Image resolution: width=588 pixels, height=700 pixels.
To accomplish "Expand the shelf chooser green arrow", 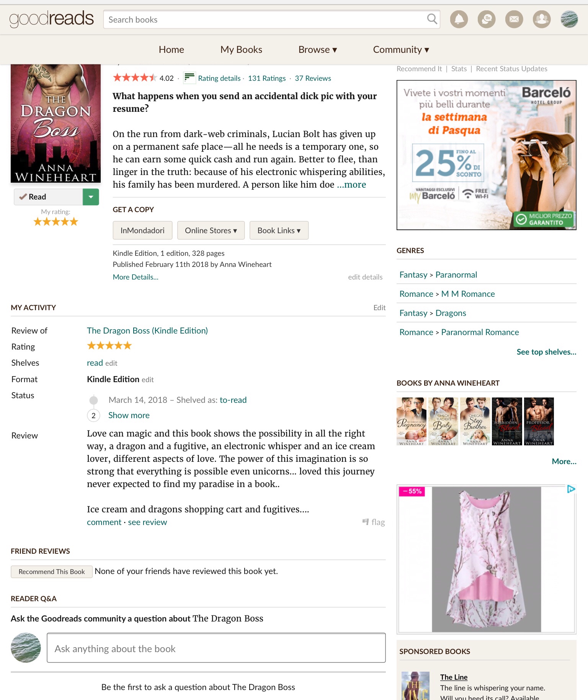I will click(x=91, y=197).
